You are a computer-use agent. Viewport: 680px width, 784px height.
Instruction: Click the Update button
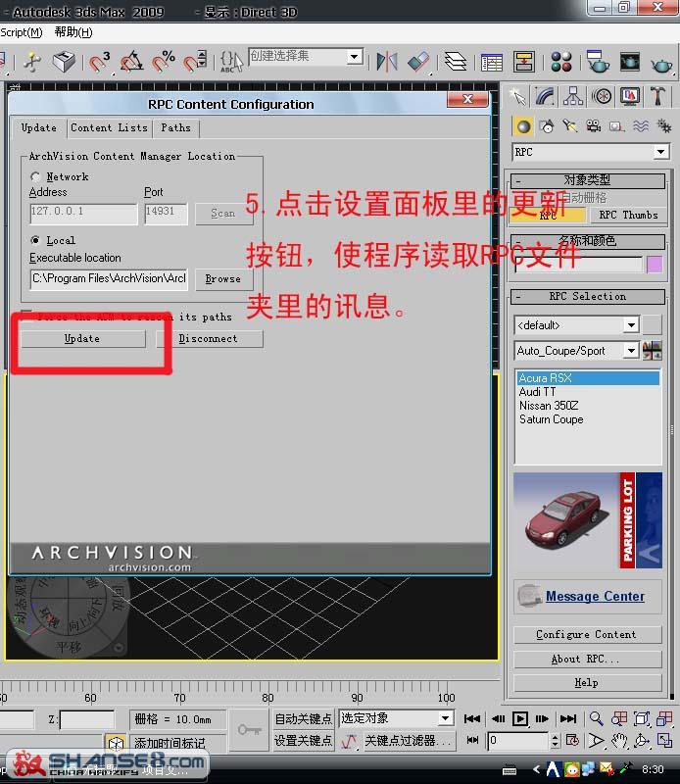coord(83,338)
